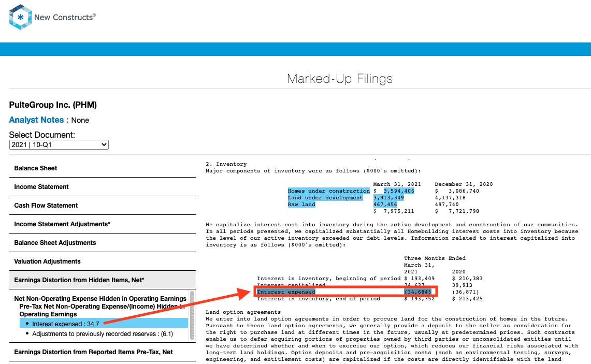Open the Balance Sheet section
Image resolution: width=591 pixels, height=364 pixels.
[103, 168]
